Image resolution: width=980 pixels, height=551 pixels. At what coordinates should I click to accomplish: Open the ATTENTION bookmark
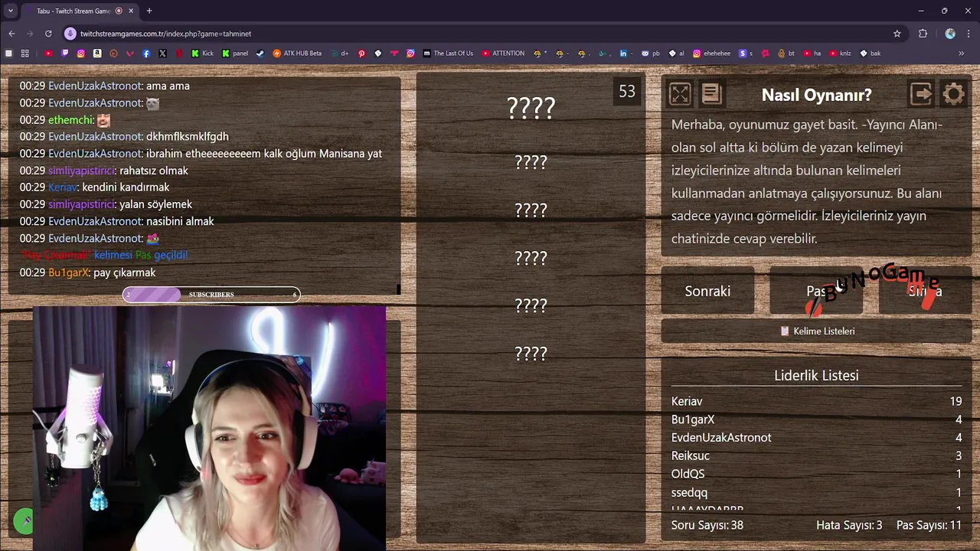(503, 54)
